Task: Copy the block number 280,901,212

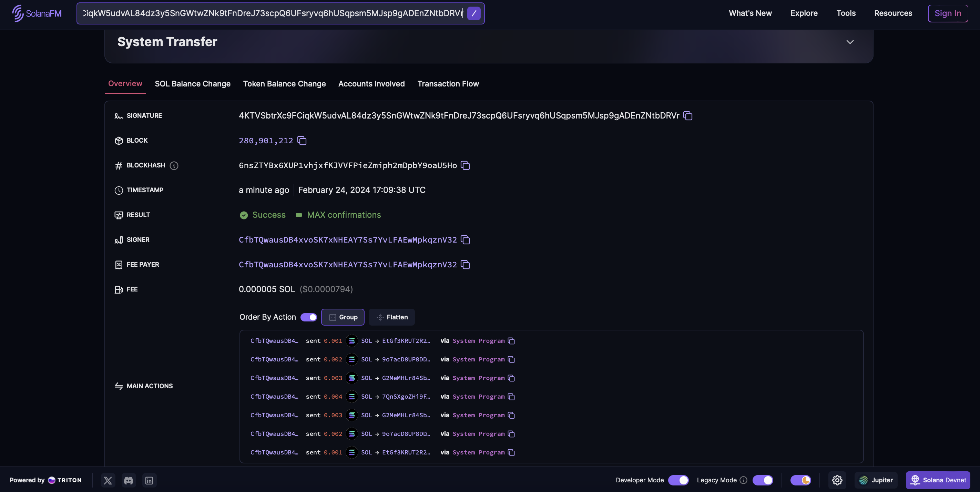Action: [x=302, y=141]
